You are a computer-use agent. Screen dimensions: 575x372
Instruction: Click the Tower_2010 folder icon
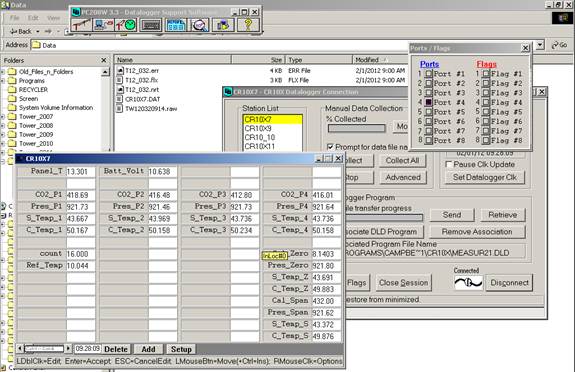(12, 143)
